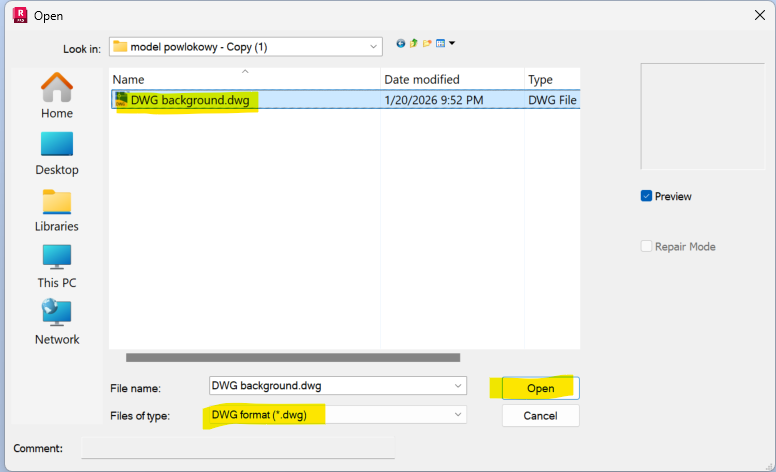Click the Open button

540,388
